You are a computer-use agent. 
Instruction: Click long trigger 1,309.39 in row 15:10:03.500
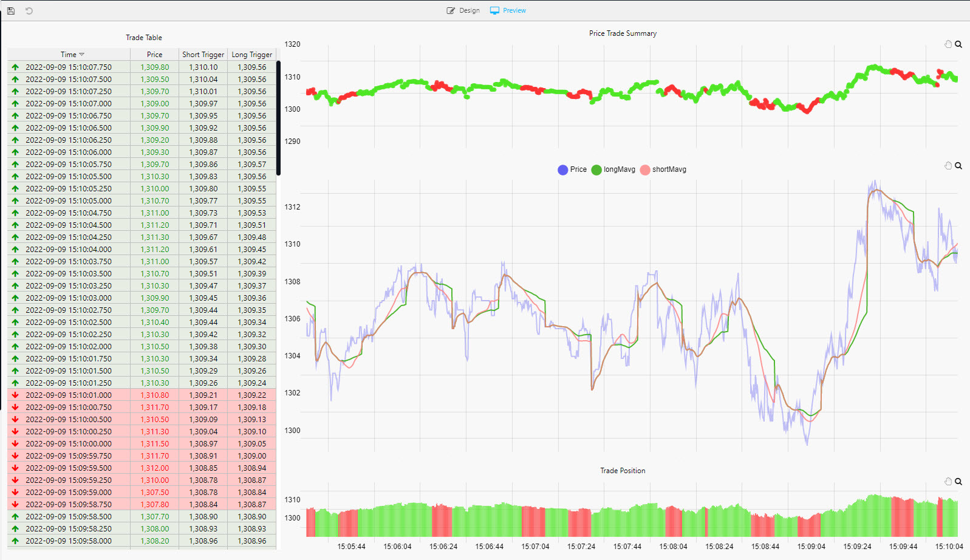click(252, 274)
